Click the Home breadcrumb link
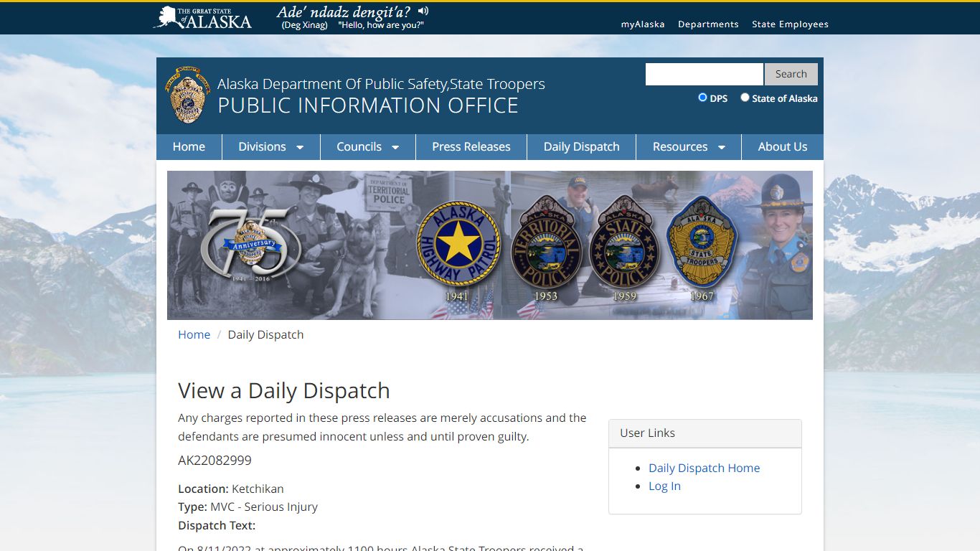 pos(194,334)
